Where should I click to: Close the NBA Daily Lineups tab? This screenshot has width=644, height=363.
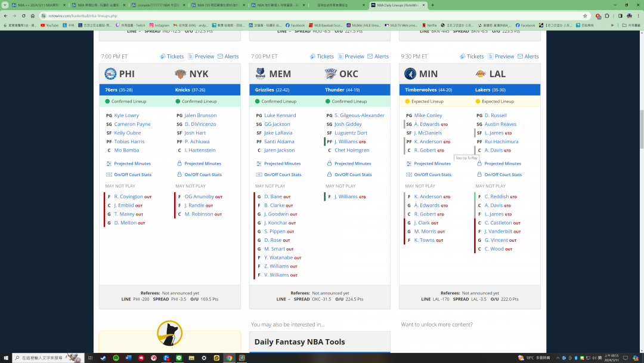pos(423,5)
